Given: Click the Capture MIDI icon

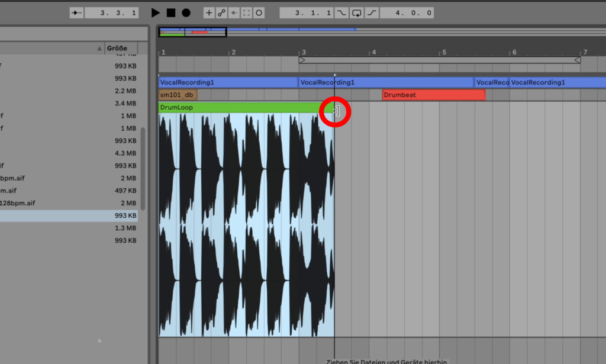Looking at the screenshot, I should click(246, 13).
